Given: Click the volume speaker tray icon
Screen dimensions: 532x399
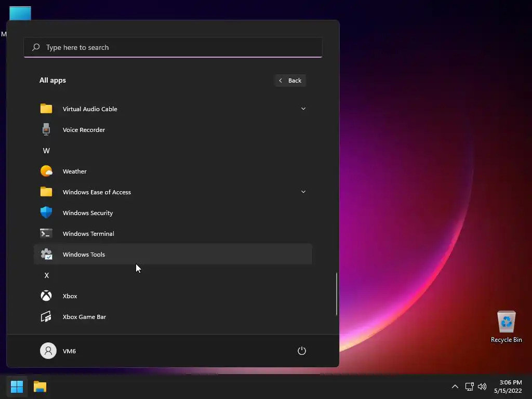Looking at the screenshot, I should 482,387.
